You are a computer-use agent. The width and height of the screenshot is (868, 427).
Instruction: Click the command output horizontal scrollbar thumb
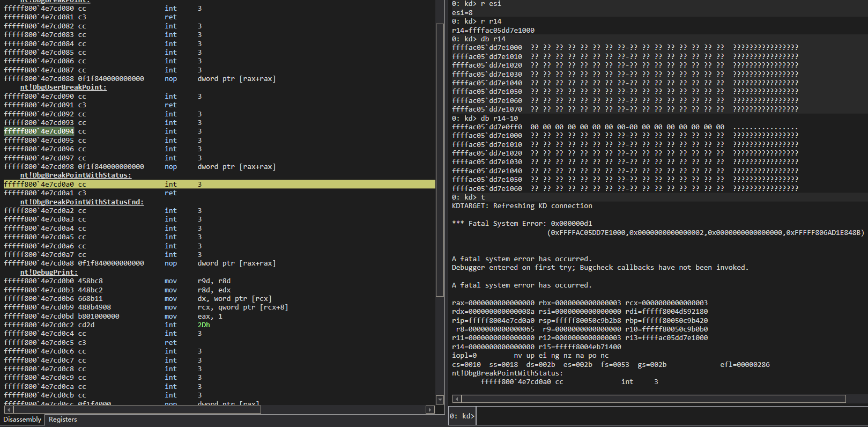(654, 399)
